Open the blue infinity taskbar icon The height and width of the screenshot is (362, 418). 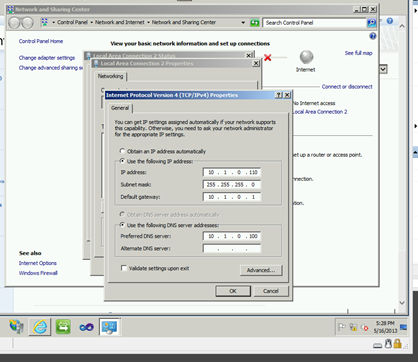(x=86, y=327)
